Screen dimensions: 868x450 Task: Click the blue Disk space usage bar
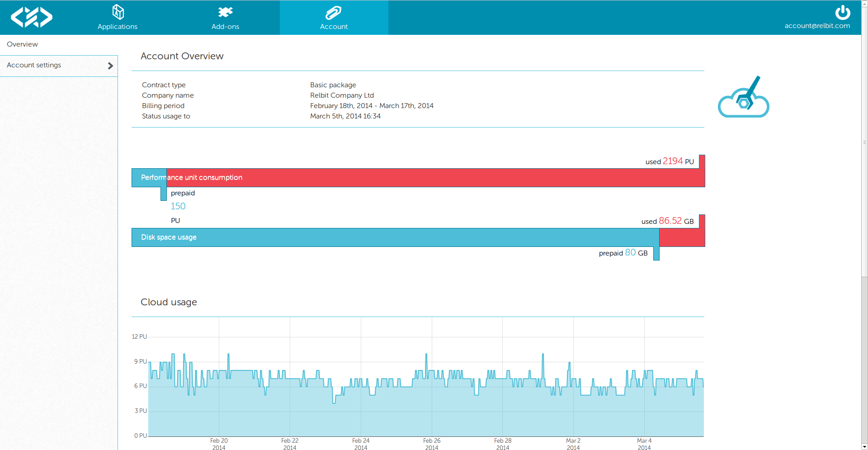(393, 237)
